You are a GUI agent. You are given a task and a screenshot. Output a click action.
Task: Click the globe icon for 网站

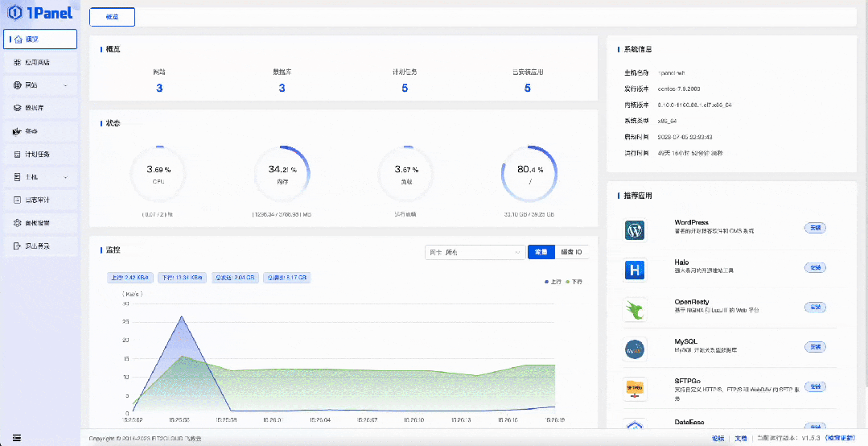pyautogui.click(x=17, y=85)
